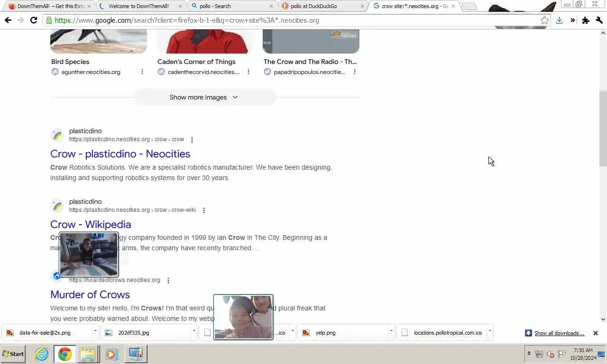Show hidden system tray icons
The height and width of the screenshot is (364, 607).
[529, 354]
